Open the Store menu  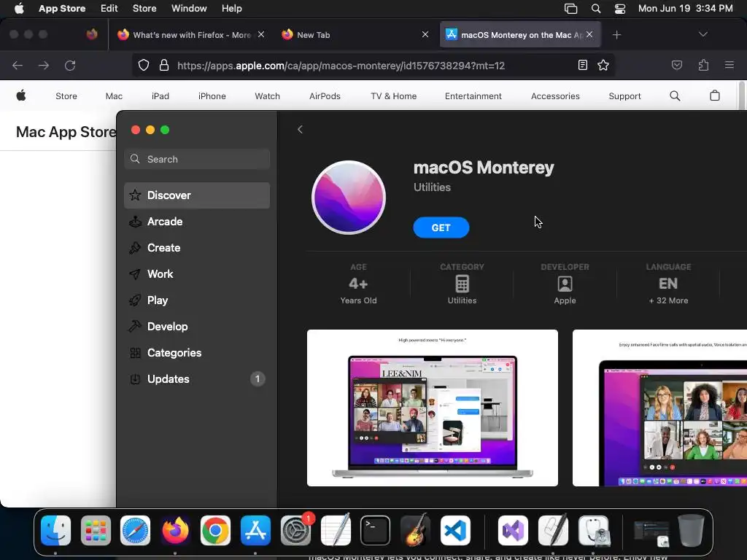point(144,8)
